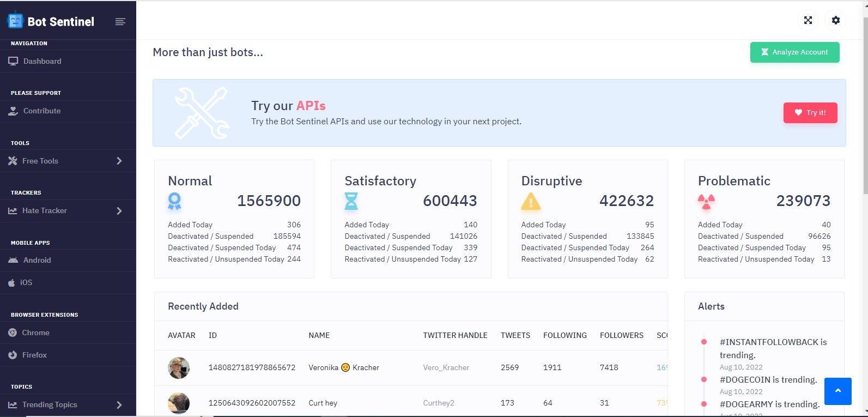Click the Satisfactory hourglass icon
The height and width of the screenshot is (417, 868).
351,201
